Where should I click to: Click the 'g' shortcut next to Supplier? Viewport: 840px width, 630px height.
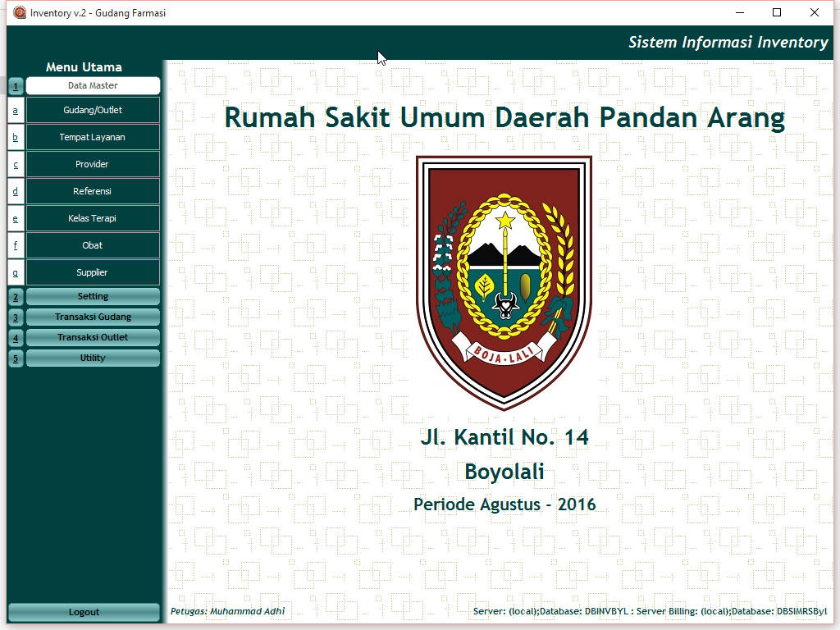[x=16, y=272]
